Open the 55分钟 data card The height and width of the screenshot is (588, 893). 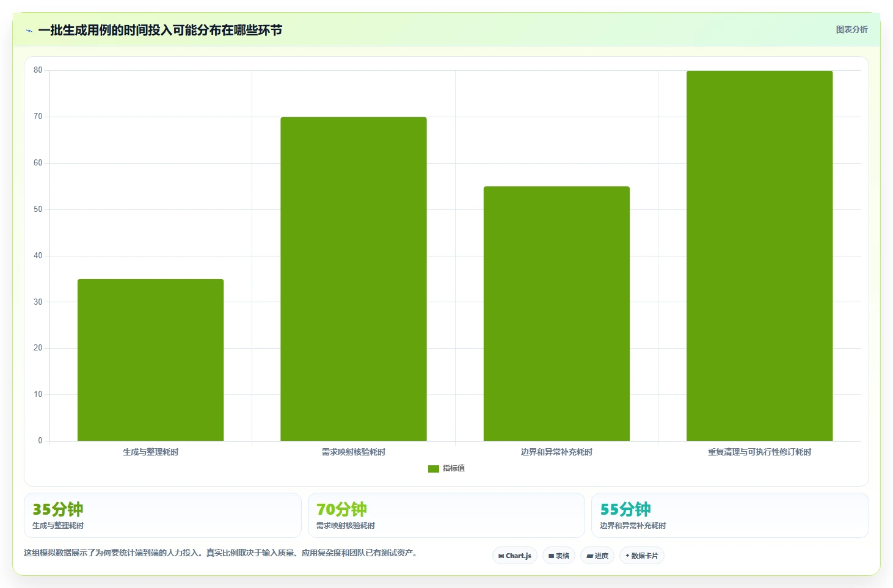tap(730, 515)
